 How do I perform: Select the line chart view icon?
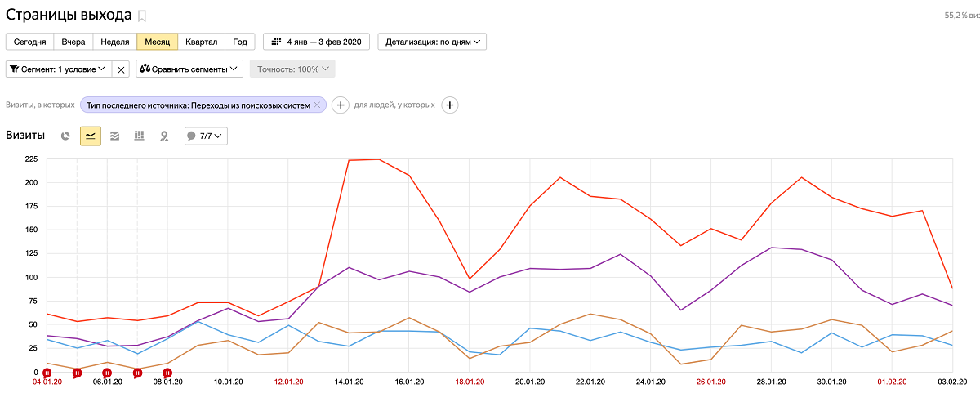pos(90,136)
